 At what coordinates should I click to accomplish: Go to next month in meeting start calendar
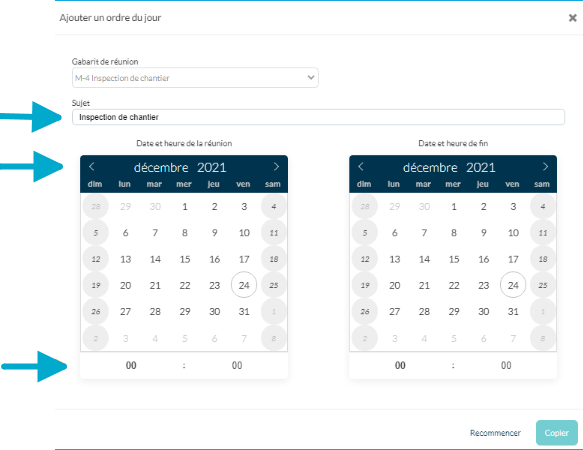click(276, 167)
